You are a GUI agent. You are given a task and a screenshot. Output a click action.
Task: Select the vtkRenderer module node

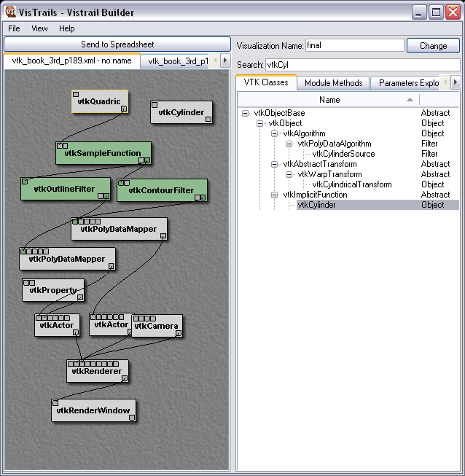[x=98, y=371]
